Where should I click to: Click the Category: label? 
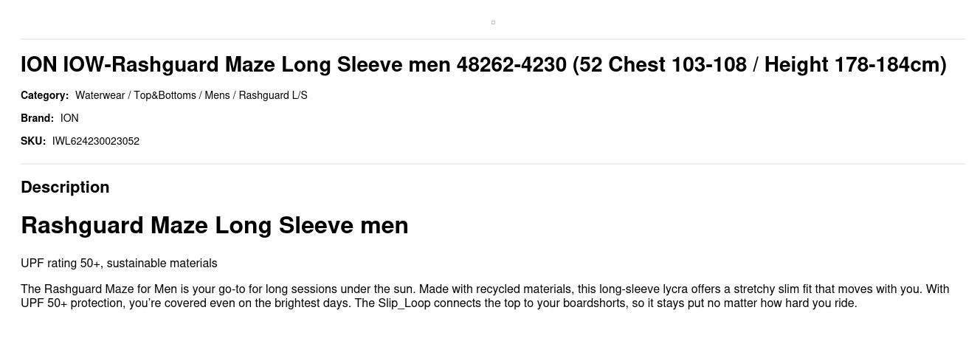click(44, 95)
